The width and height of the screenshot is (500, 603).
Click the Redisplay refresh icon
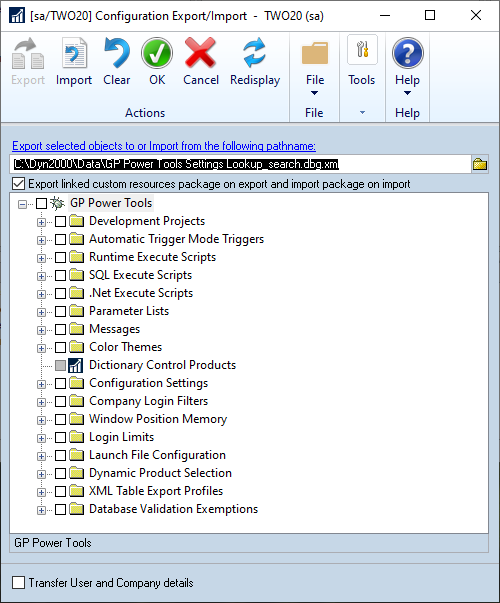254,53
